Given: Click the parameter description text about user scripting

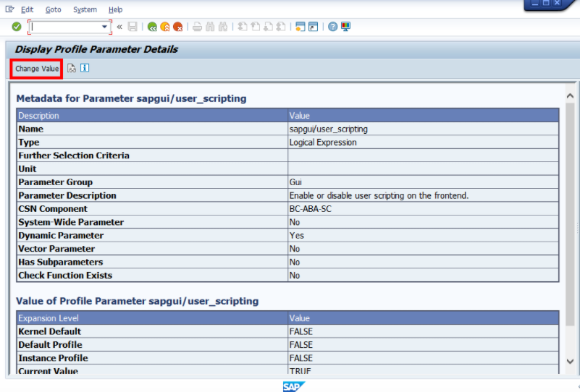Looking at the screenshot, I should pyautogui.click(x=379, y=195).
